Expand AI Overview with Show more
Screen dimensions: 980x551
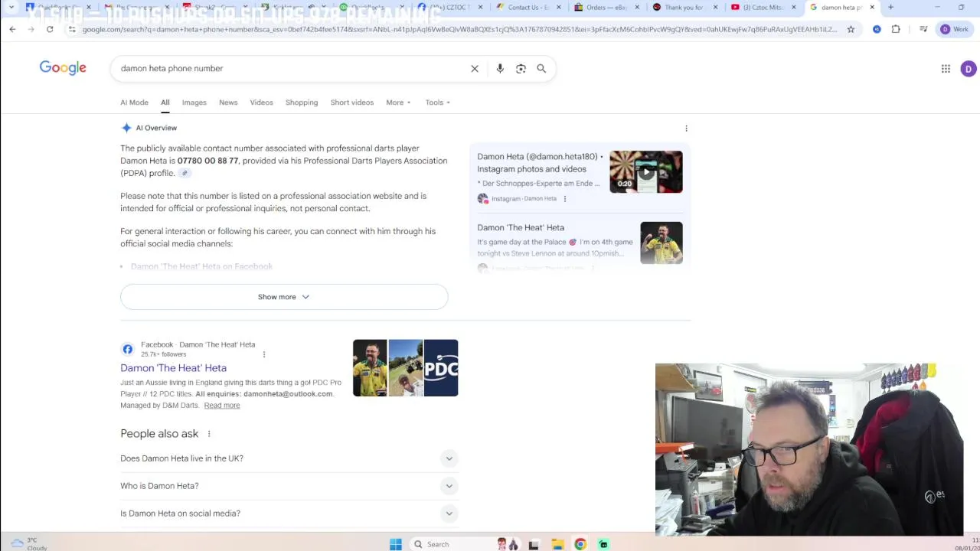coord(284,297)
